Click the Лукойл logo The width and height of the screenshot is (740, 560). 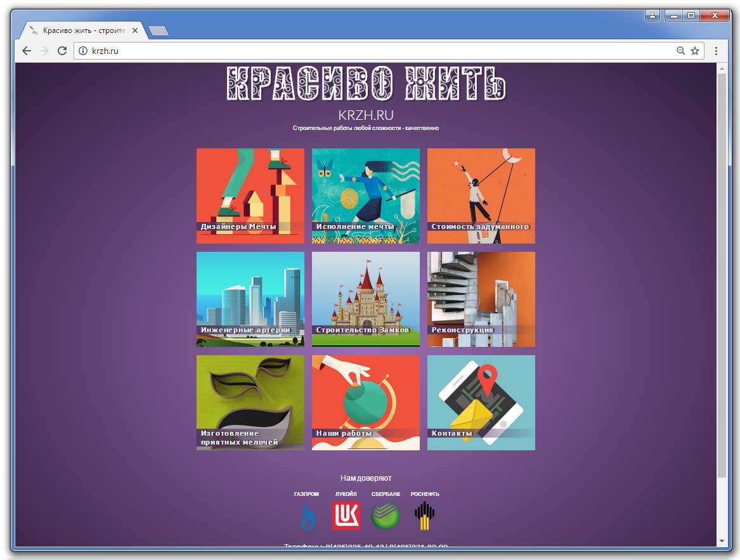pos(346,516)
